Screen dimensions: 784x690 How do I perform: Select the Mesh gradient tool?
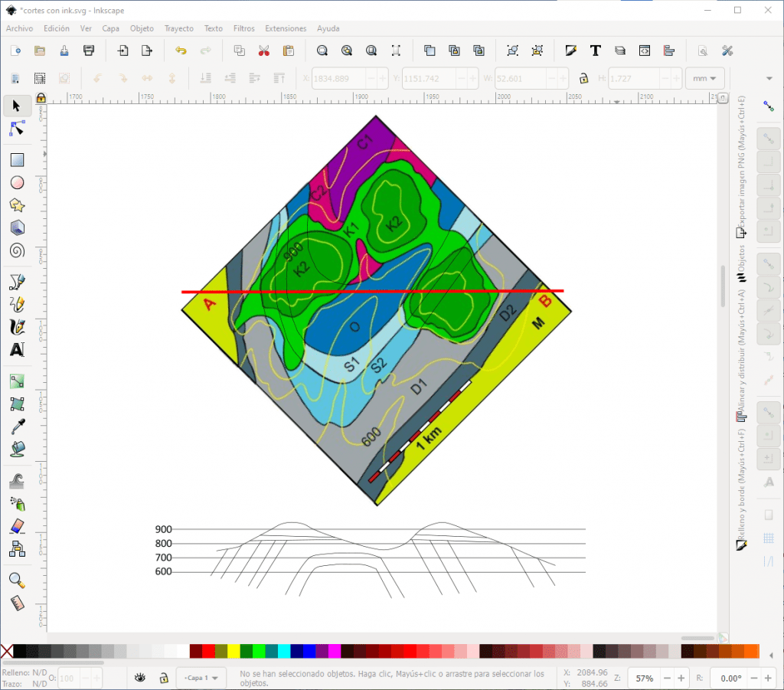[17, 404]
